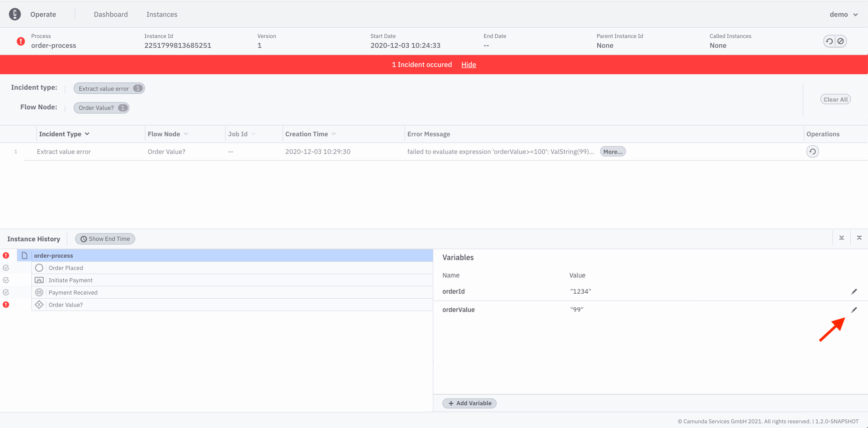The height and width of the screenshot is (428, 868).
Task: Edit the orderValue variable pencil icon
Action: 854,310
